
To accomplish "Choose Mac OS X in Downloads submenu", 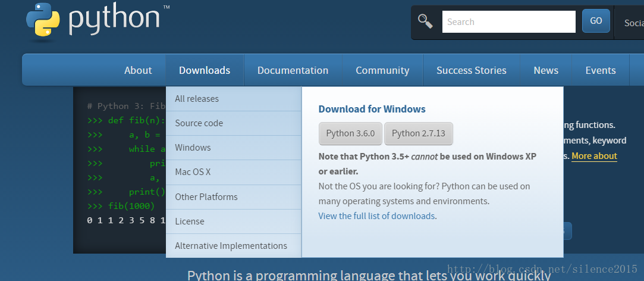I will point(234,172).
